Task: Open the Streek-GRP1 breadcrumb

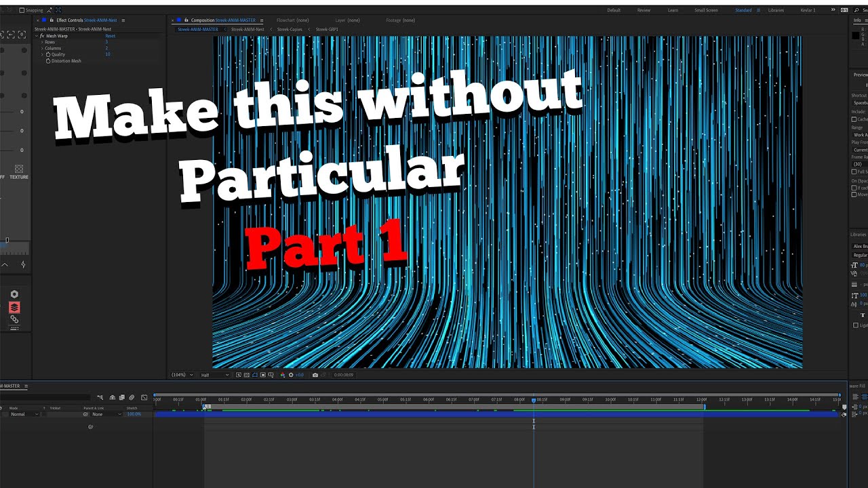Action: point(327,29)
